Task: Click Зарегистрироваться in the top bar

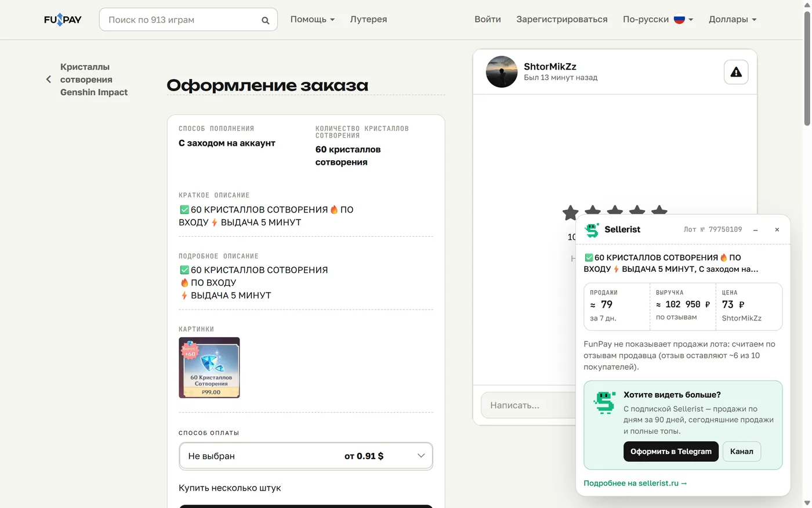Action: click(562, 19)
